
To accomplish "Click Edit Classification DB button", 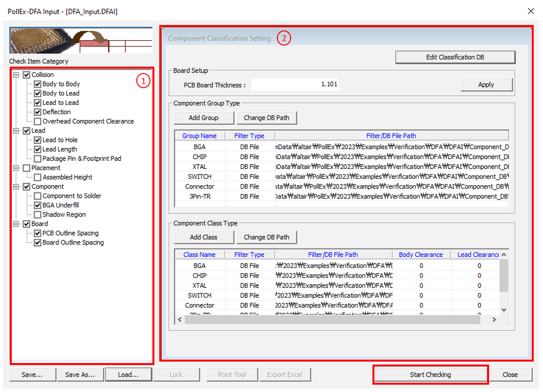I will pos(455,57).
